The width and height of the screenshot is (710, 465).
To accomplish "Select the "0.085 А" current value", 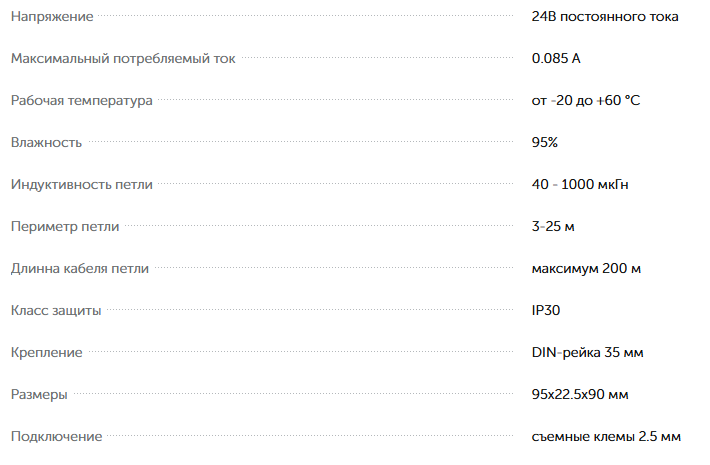I will (x=556, y=59).
